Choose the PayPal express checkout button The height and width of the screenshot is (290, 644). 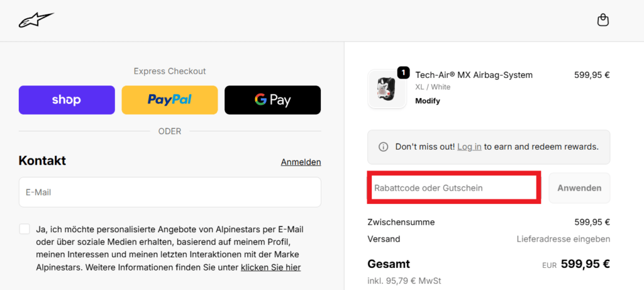click(x=170, y=100)
